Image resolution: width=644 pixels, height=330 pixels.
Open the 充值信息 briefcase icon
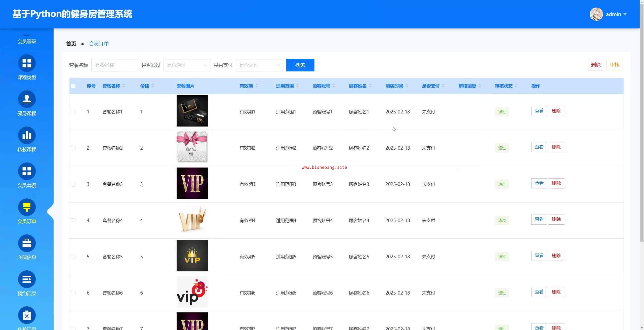coord(27,243)
